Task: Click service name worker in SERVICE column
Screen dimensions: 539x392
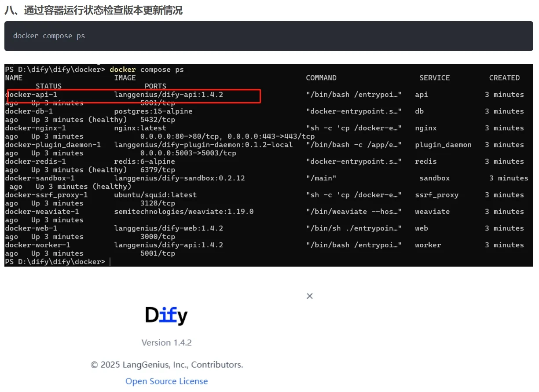Action: (428, 245)
